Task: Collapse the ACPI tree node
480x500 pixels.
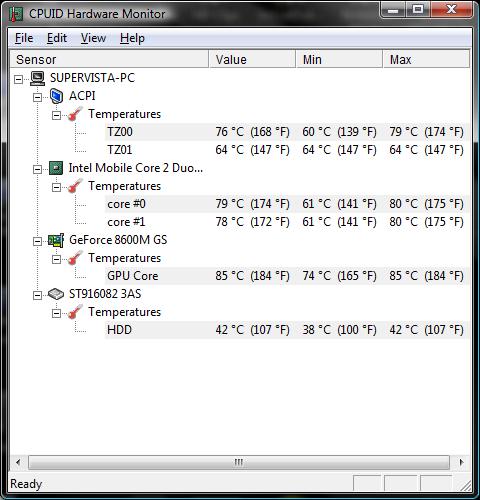Action: click(37, 97)
